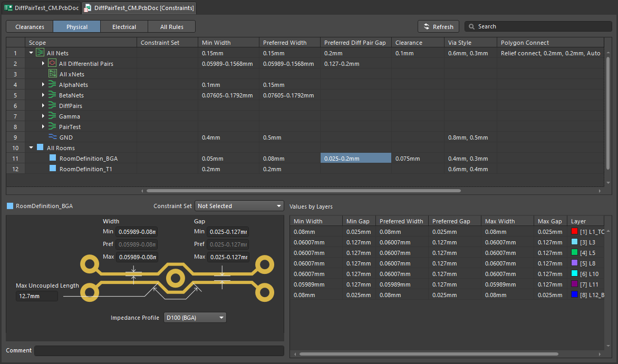Click the All Differential Pairs icon
618x364 pixels.
52,63
